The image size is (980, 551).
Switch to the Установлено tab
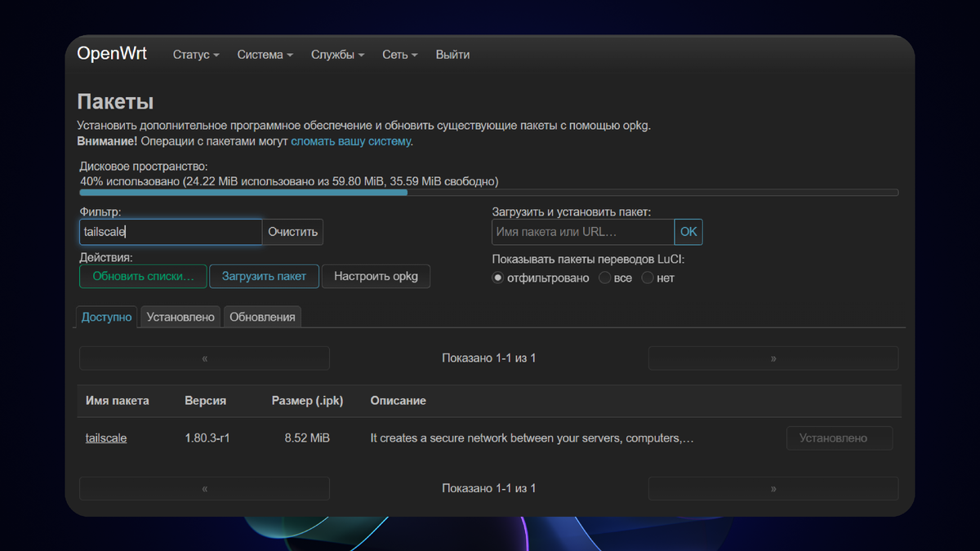coord(180,317)
